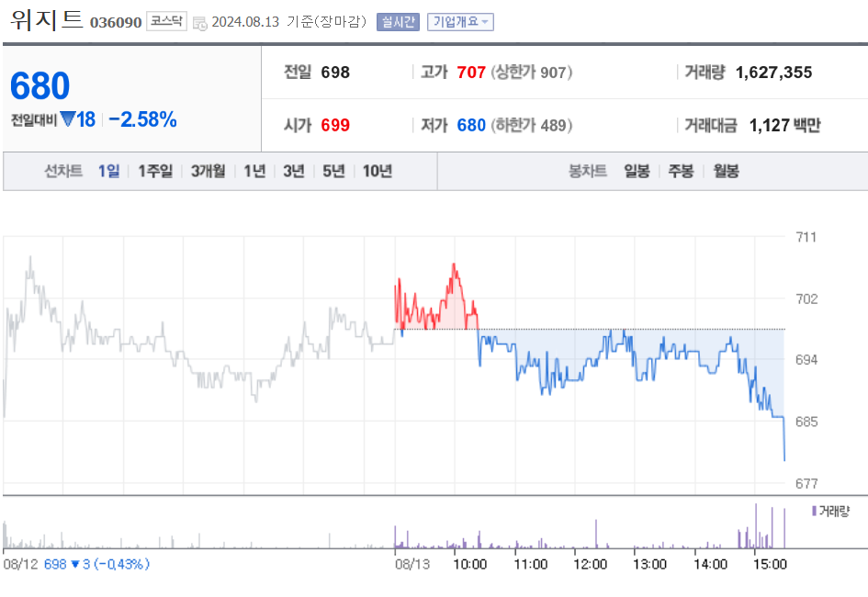Image resolution: width=868 pixels, height=597 pixels.
Task: Click the 694 price axis label
Action: (806, 360)
